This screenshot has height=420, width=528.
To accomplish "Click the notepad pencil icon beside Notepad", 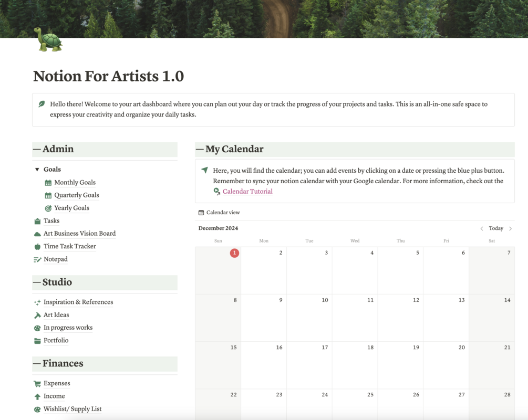I will pyautogui.click(x=38, y=259).
